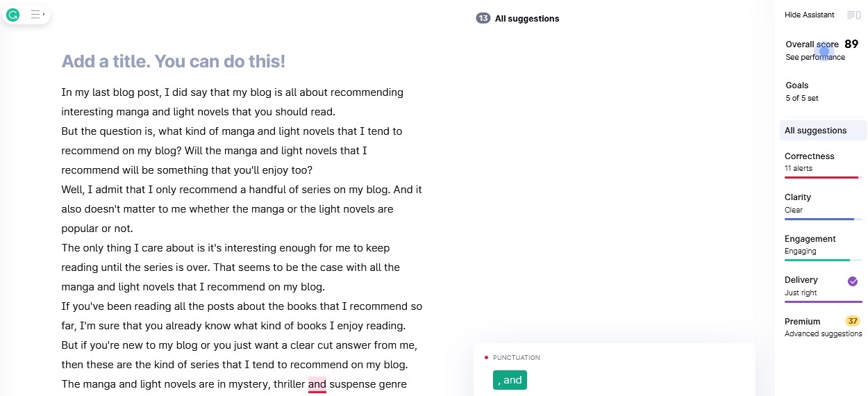Click the Hide Assistant panel icon

(x=853, y=15)
